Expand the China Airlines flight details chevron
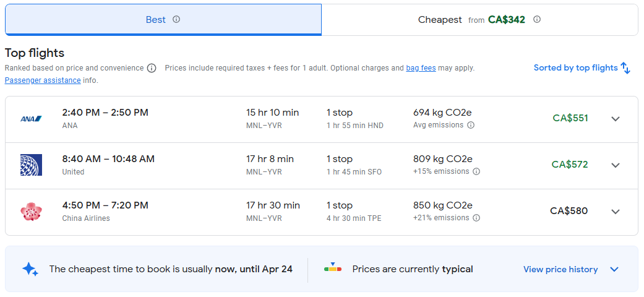This screenshot has height=297, width=644. (616, 212)
